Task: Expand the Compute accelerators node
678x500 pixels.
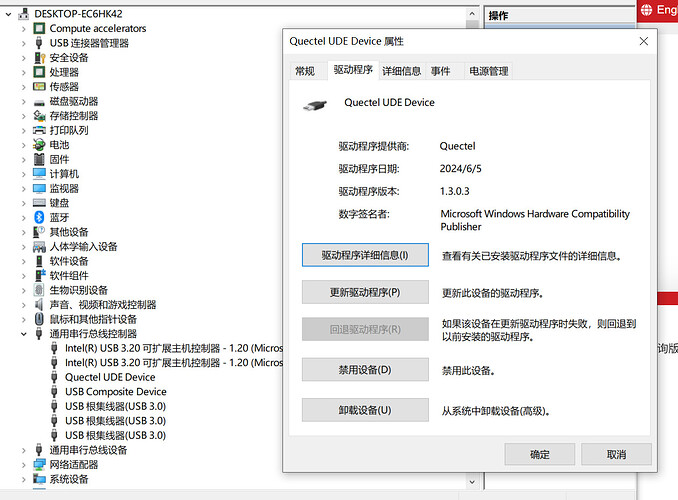Action: (x=24, y=29)
